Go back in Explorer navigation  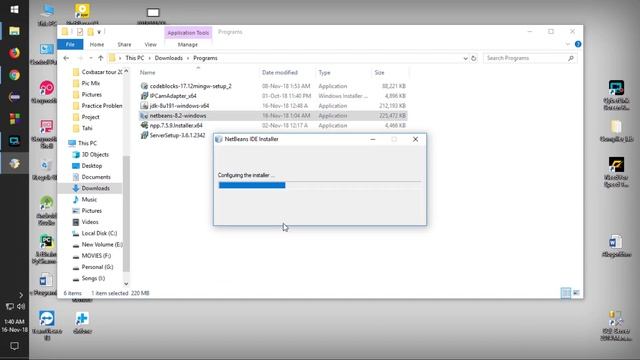coord(66,58)
